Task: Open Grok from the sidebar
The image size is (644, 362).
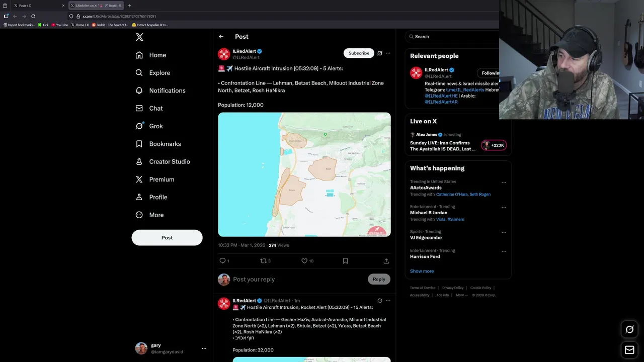Action: (149, 126)
